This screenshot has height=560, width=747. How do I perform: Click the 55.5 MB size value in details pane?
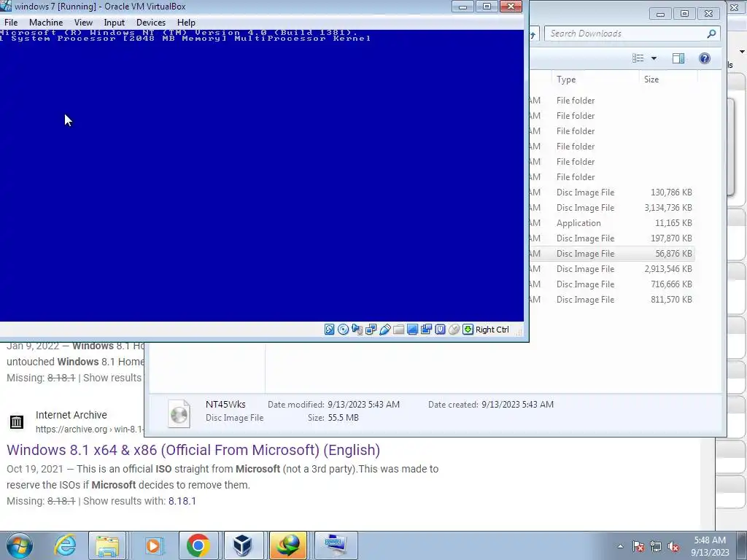point(343,418)
